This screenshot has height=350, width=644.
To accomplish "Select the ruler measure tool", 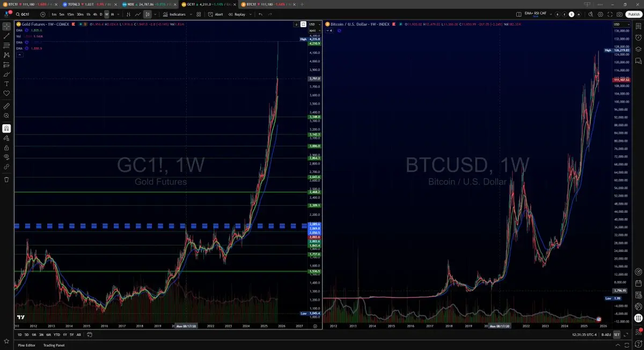I will 6,106.
